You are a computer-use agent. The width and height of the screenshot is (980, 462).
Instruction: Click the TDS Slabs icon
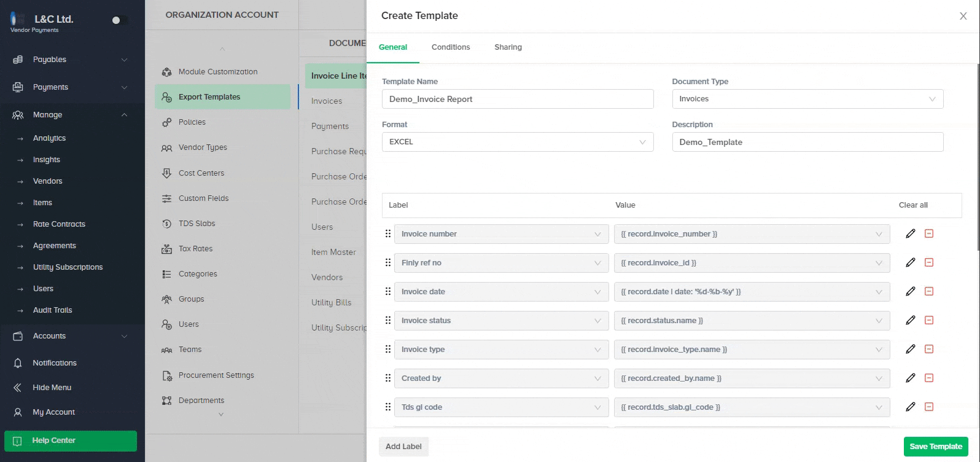pos(166,224)
